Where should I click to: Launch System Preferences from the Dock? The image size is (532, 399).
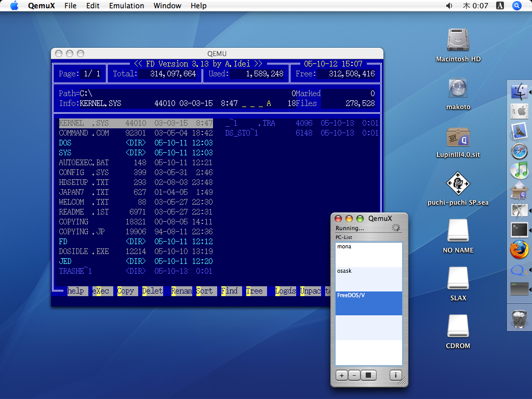tap(519, 111)
